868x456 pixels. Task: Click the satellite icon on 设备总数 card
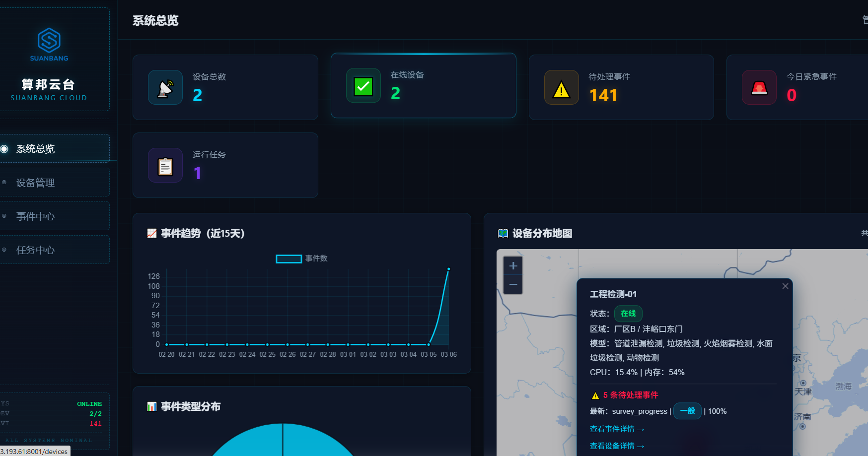tap(165, 87)
